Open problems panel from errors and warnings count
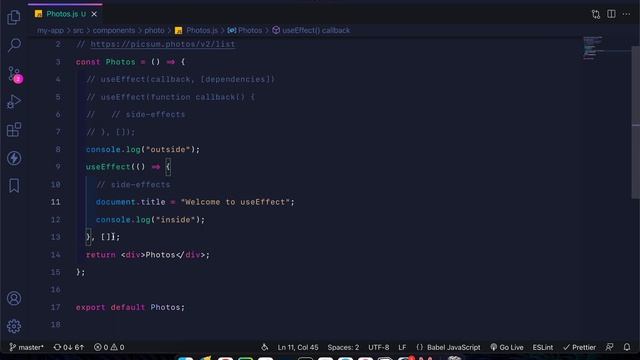This screenshot has width=640, height=360. (109, 347)
